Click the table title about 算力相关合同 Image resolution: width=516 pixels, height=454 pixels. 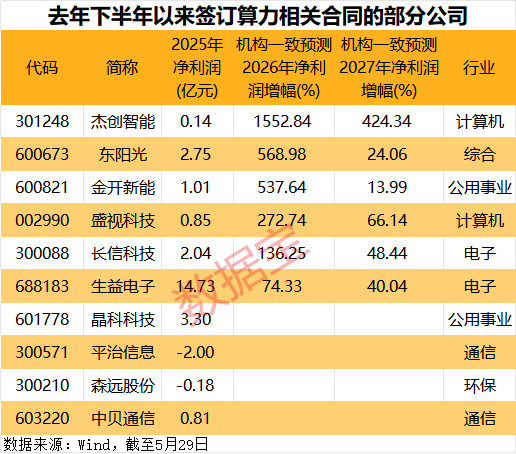[257, 16]
